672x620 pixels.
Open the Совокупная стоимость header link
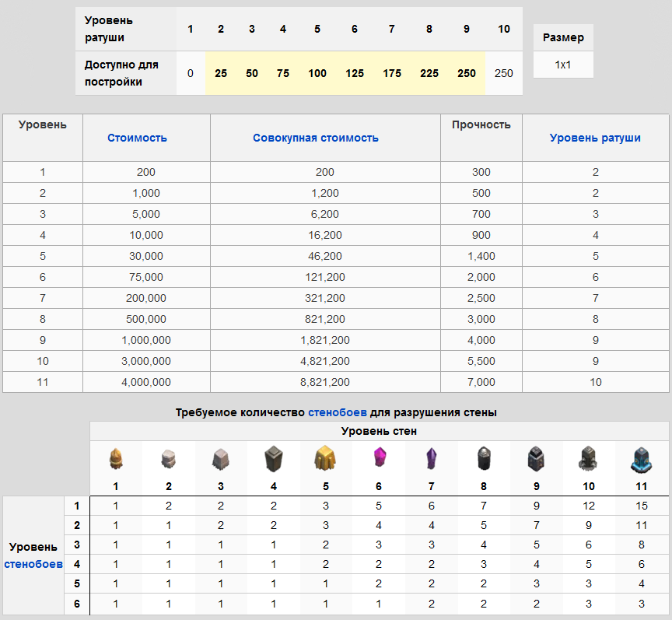(316, 138)
